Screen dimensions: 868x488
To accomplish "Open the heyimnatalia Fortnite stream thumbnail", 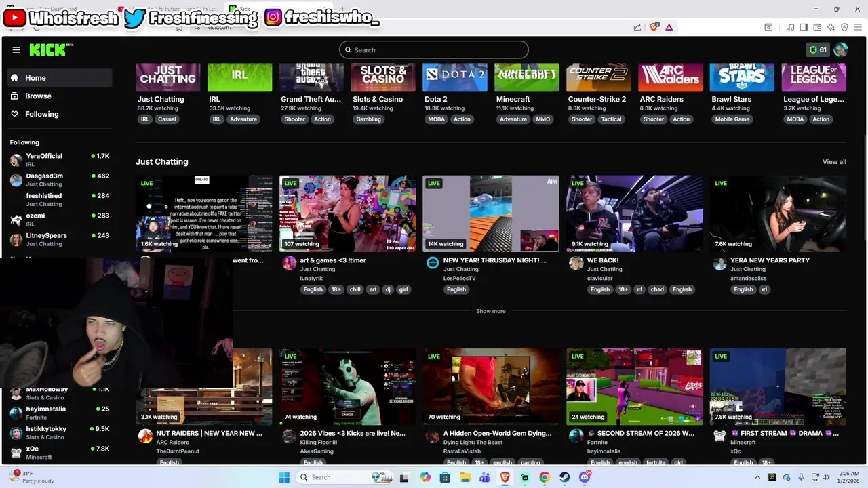I will [x=635, y=387].
